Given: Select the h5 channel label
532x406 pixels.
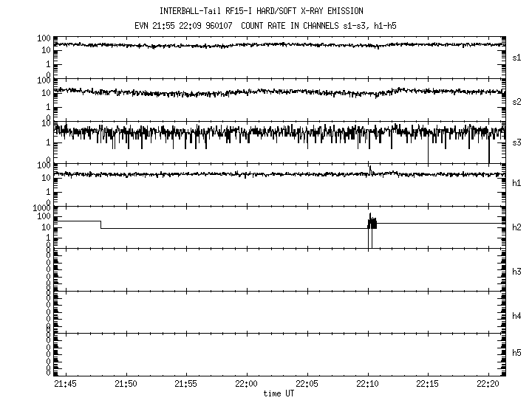Looking at the screenshot, I should tap(516, 354).
